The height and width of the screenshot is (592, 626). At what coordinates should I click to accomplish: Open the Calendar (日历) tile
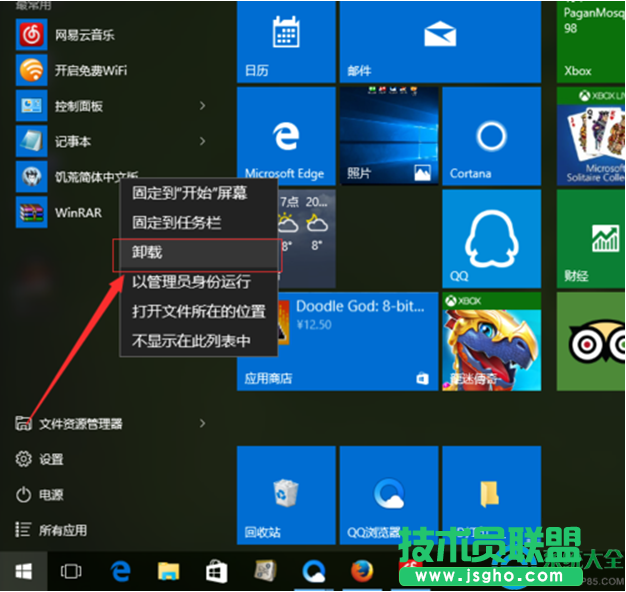tap(285, 40)
